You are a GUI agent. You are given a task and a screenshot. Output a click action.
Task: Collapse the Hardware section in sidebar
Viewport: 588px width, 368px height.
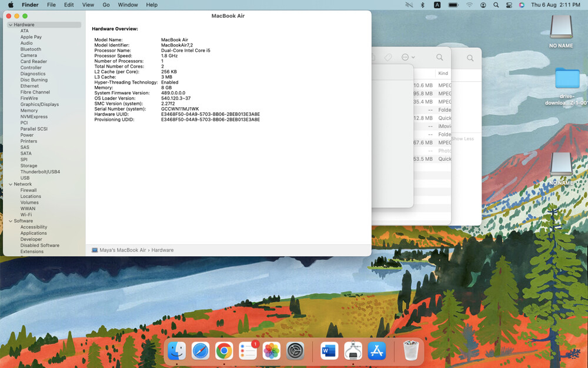pos(11,25)
